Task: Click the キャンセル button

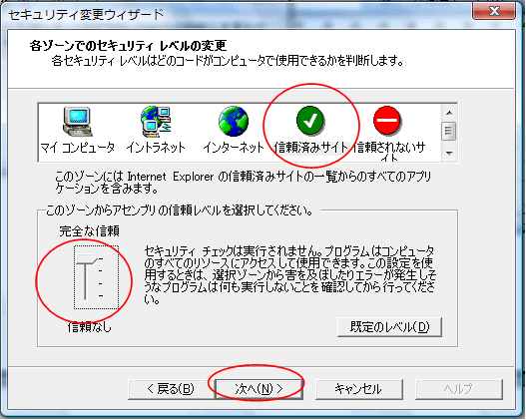Action: (x=358, y=389)
